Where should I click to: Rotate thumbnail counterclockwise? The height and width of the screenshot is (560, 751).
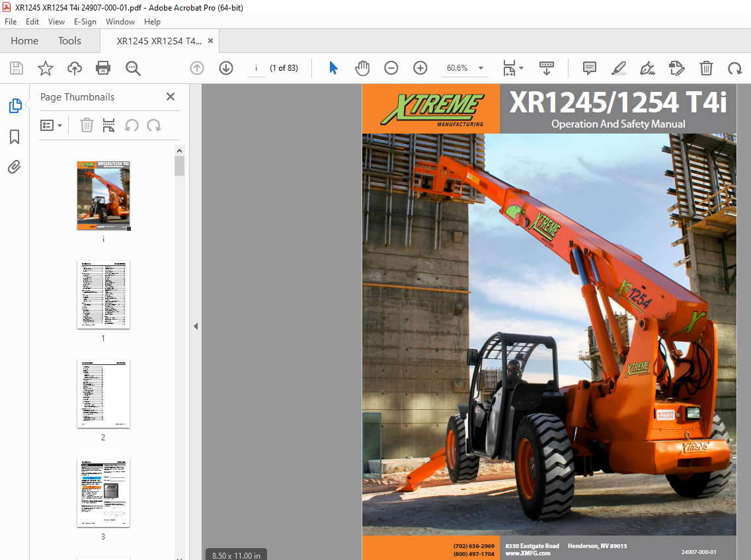[132, 126]
